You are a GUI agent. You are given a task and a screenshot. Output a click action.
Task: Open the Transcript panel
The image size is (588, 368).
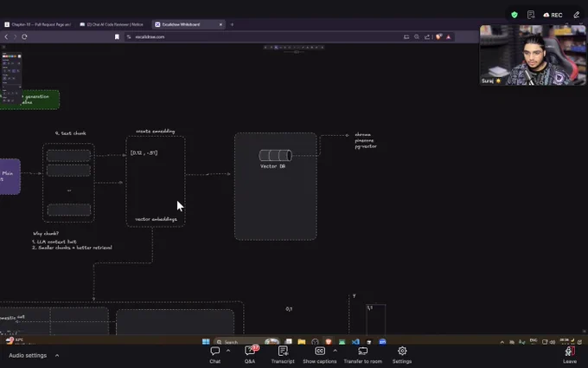(283, 355)
